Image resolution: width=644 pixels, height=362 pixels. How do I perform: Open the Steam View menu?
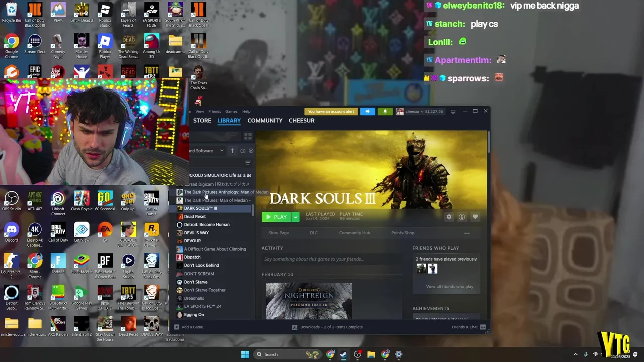[200, 111]
